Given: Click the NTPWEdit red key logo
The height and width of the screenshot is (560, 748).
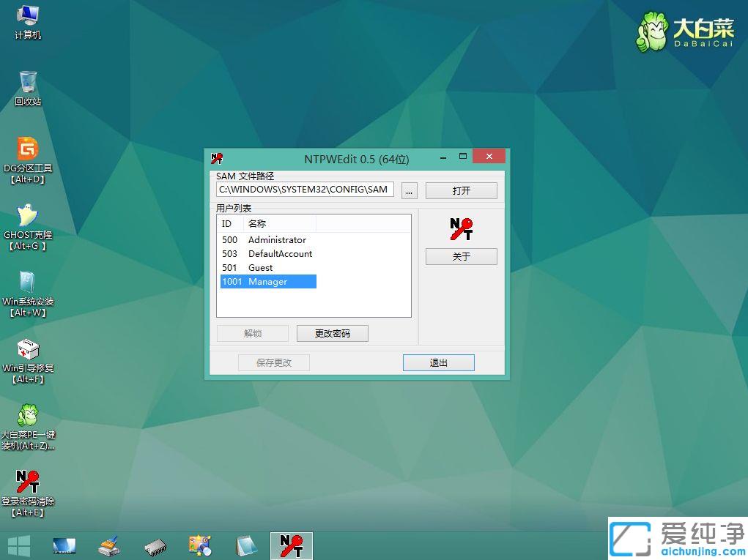Looking at the screenshot, I should pos(461,228).
